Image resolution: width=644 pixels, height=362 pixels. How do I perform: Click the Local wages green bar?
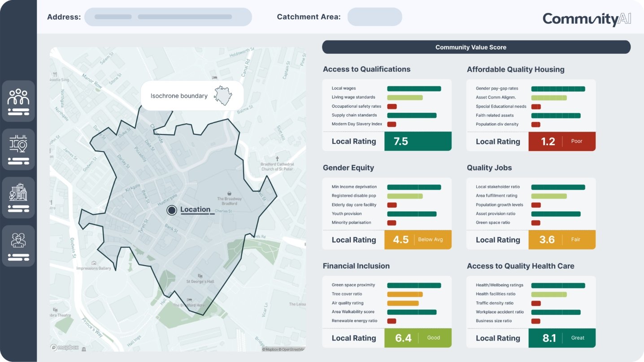[413, 89]
